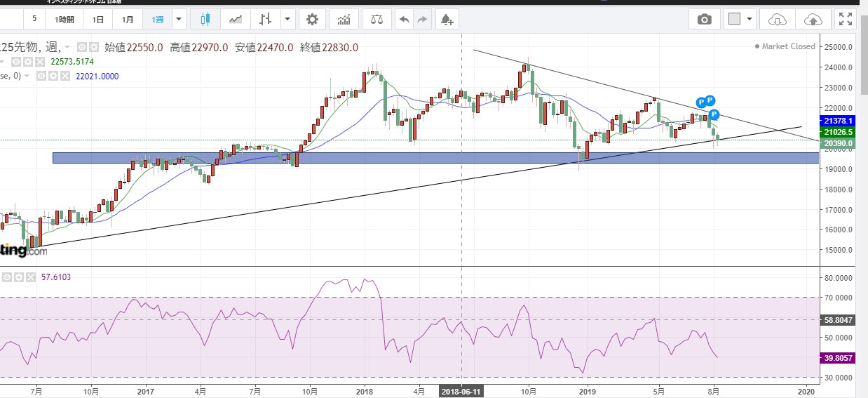Hide the green 22573.5174 moving average

pyautogui.click(x=17, y=62)
